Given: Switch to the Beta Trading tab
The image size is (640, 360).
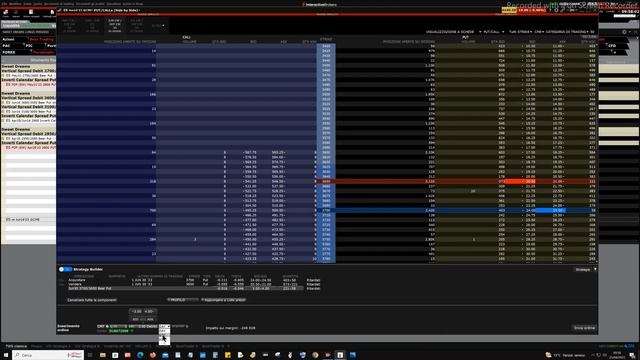Looking at the screenshot, I should [41, 40].
